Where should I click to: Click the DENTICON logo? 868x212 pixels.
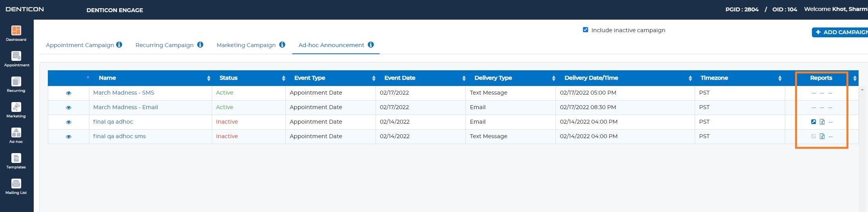pyautogui.click(x=25, y=9)
